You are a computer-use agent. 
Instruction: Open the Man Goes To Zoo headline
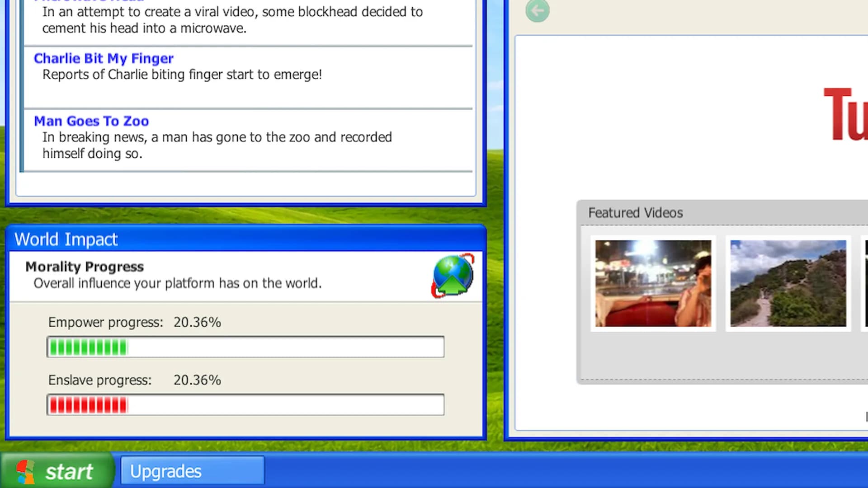pyautogui.click(x=91, y=121)
